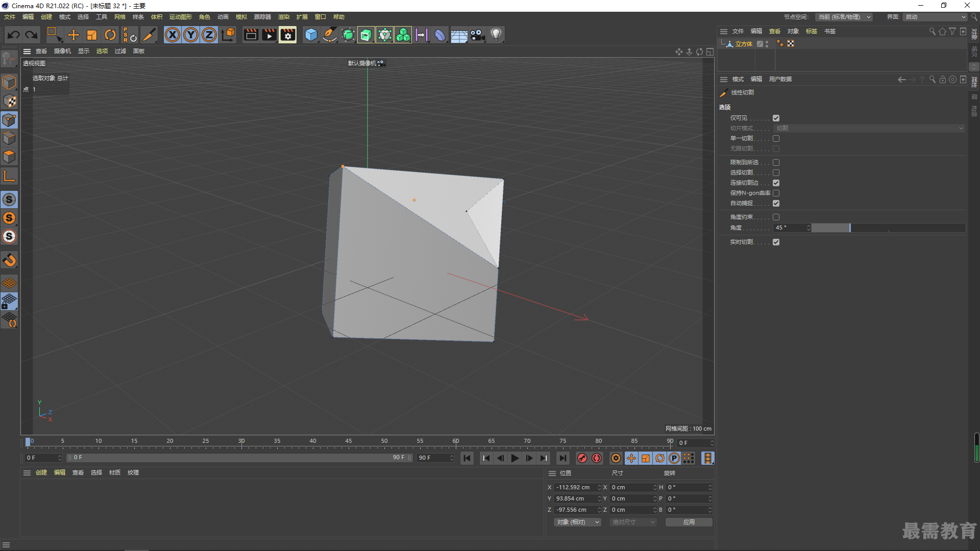
Task: Switch to Polygons mode
Action: pyautogui.click(x=9, y=157)
